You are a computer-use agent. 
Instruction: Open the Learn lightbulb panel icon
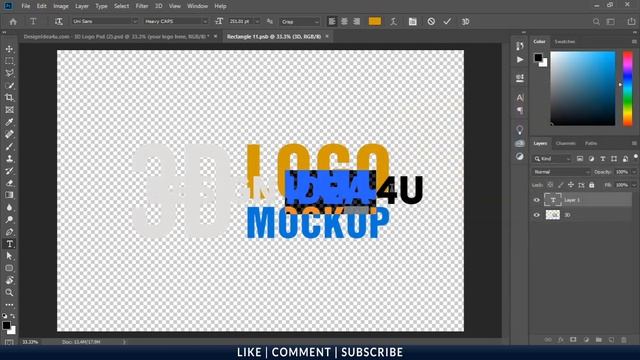520,130
